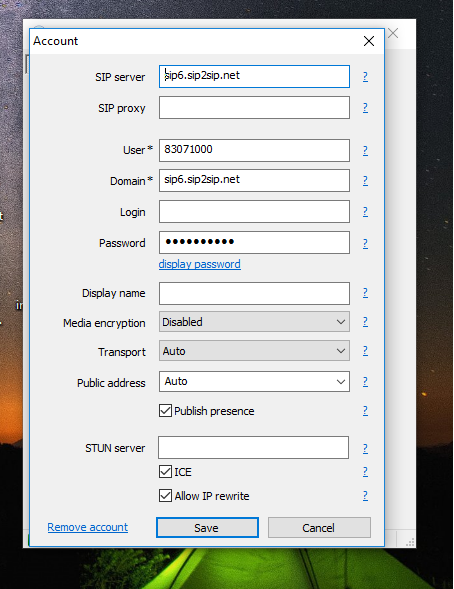
Task: View help for the Transport setting
Action: click(365, 351)
